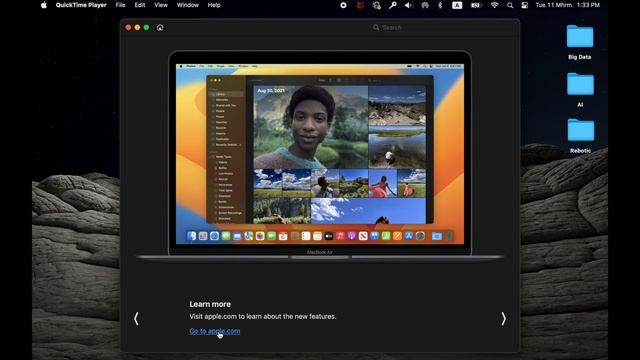Open the input source "A" menu
The image size is (640, 360).
pos(457,5)
